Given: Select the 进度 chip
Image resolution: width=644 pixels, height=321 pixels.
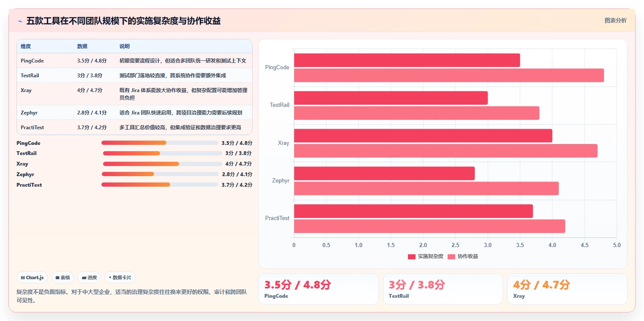Looking at the screenshot, I should coord(89,277).
